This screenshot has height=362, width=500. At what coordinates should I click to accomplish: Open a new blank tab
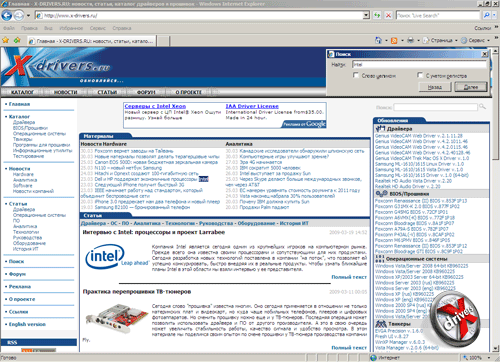(163, 41)
